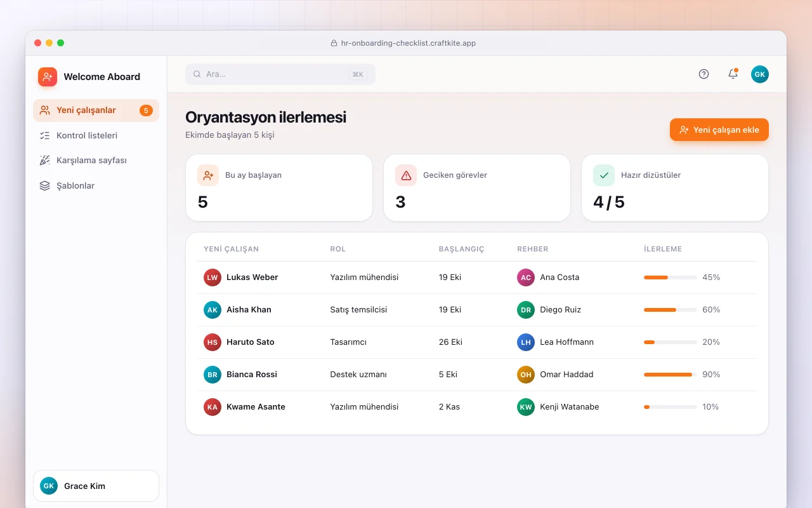Click Lukas Weber's LW avatar
This screenshot has width=812, height=508.
(213, 277)
